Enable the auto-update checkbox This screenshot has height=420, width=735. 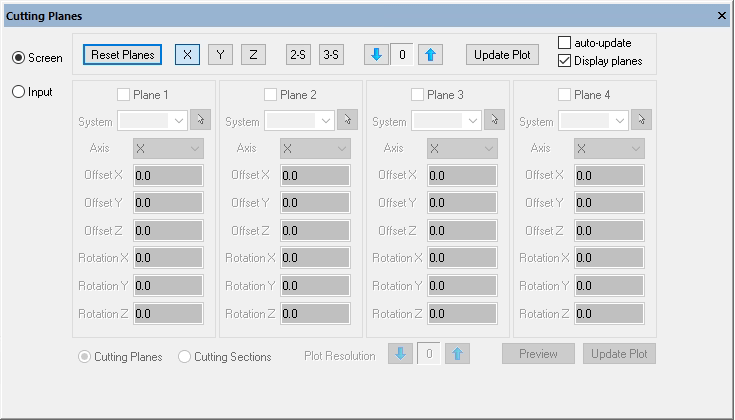click(565, 43)
